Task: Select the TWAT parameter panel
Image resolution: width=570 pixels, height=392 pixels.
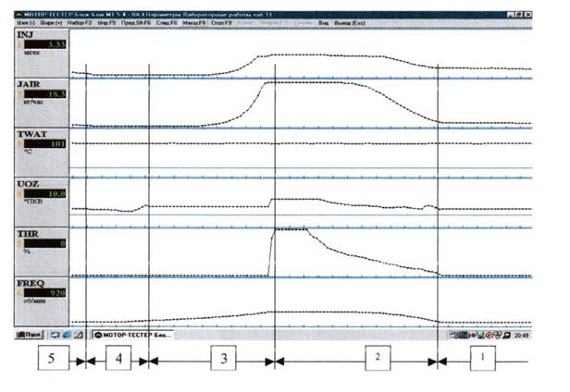Action: (42, 153)
